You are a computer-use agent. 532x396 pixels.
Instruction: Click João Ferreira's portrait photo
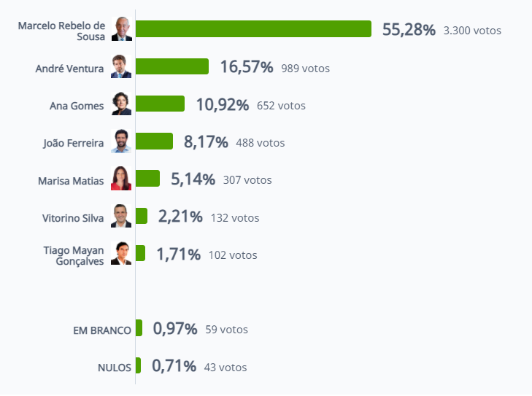click(121, 141)
